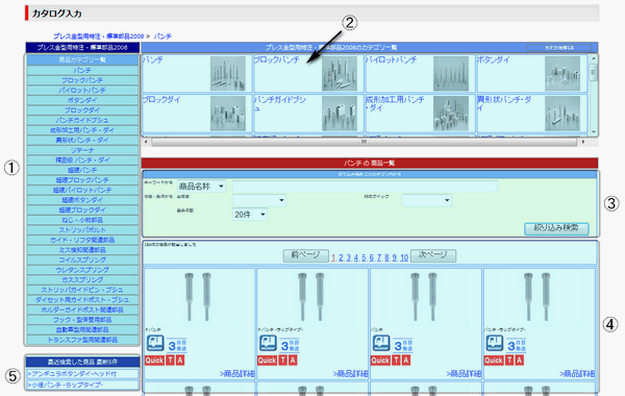625x396 pixels.
Task: Click the horizontal scrollbar under the category grid
Action: click(364, 142)
